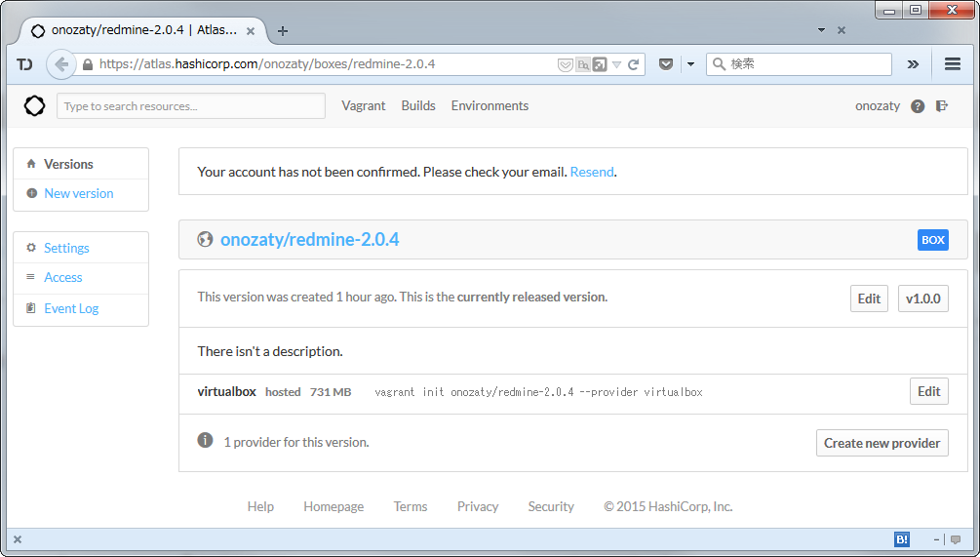The image size is (980, 557).
Task: Click the v1.0.0 version button
Action: pos(923,298)
